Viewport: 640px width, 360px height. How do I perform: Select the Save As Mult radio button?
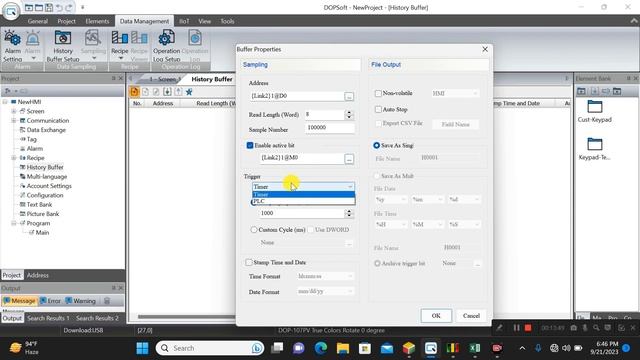point(376,176)
